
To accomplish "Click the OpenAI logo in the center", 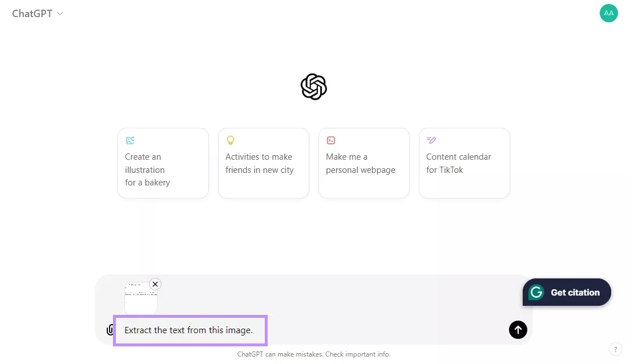I will click(313, 86).
